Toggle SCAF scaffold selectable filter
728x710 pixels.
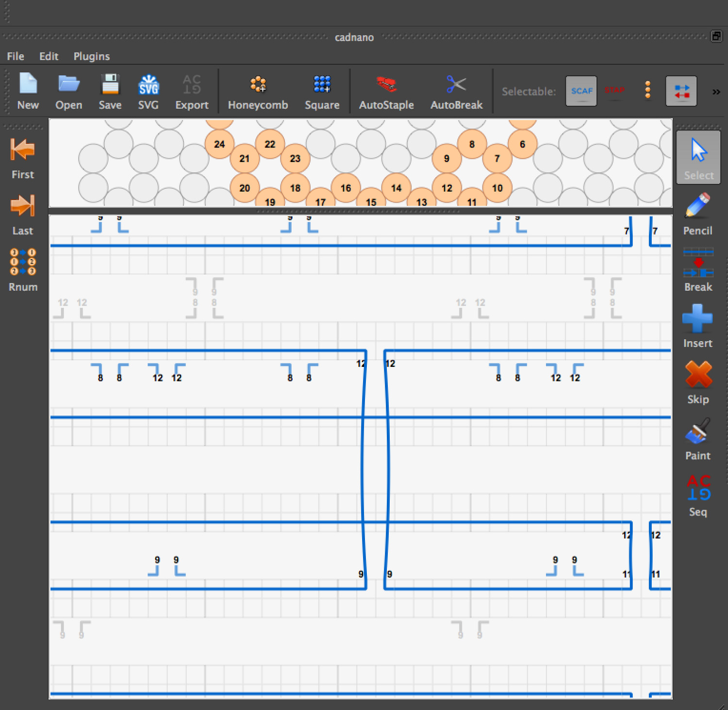(x=581, y=91)
